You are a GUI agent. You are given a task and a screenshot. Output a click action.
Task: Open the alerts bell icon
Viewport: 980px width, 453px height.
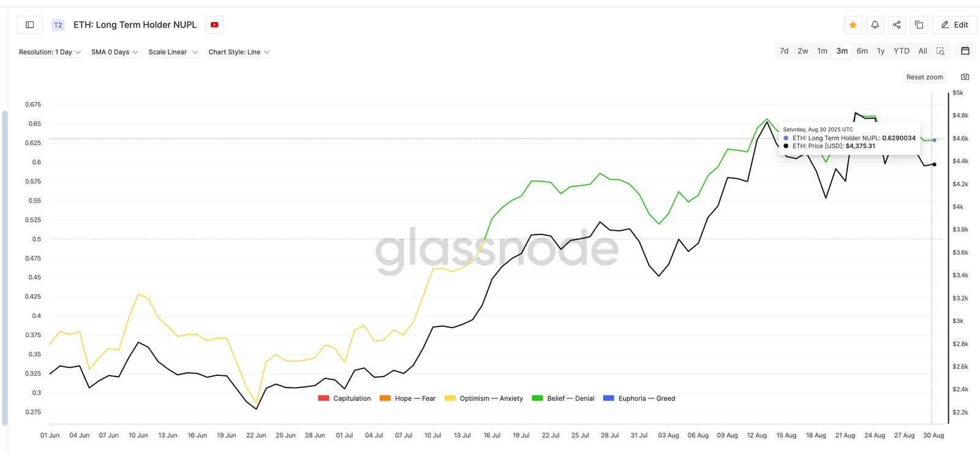pyautogui.click(x=875, y=24)
